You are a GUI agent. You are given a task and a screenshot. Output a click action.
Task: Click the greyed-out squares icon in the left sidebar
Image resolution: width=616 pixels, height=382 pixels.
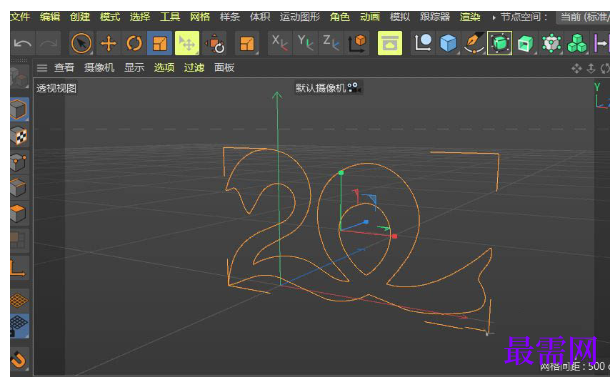click(19, 240)
